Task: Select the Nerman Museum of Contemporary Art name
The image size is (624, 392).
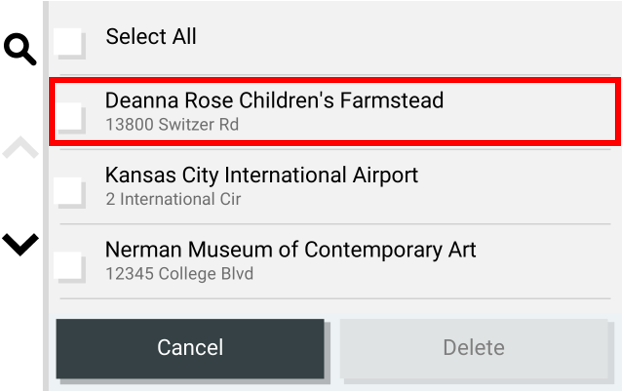Action: click(x=291, y=250)
